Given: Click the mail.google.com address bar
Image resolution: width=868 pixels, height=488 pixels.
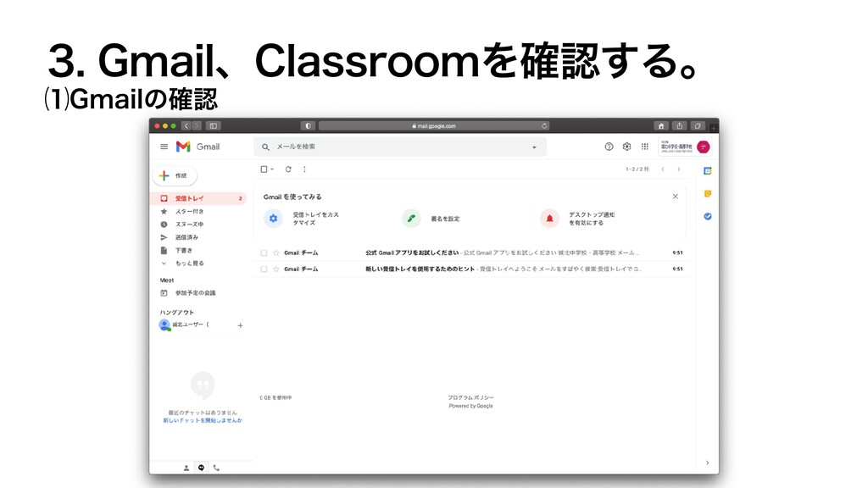Looking at the screenshot, I should pos(434,126).
